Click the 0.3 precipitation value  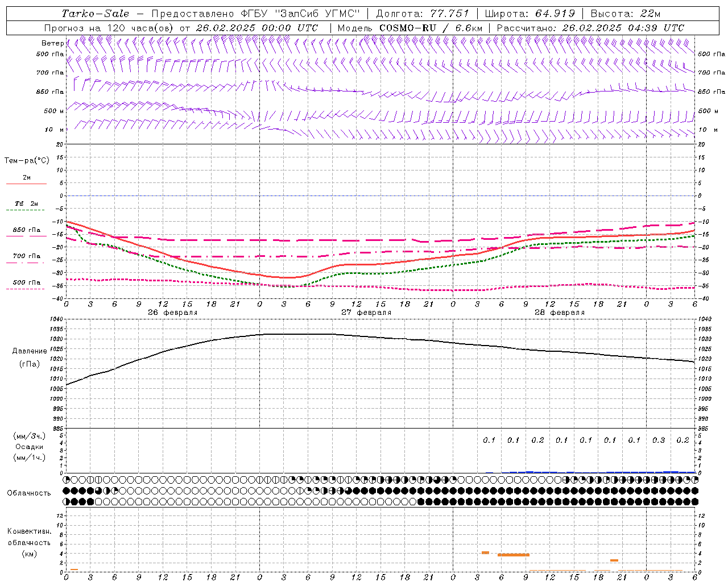[x=659, y=440]
